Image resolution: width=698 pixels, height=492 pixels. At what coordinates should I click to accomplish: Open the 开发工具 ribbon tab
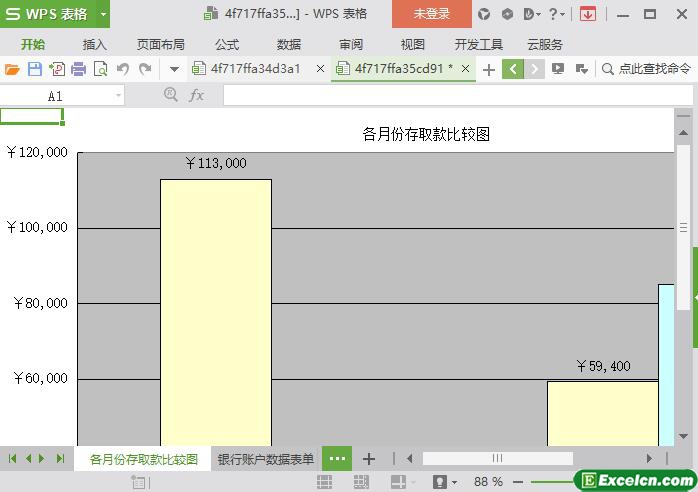pos(479,45)
